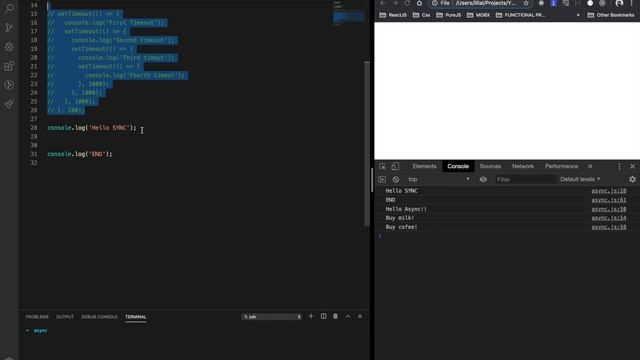
Task: Close the VS Code terminal panel
Action: pos(360,316)
